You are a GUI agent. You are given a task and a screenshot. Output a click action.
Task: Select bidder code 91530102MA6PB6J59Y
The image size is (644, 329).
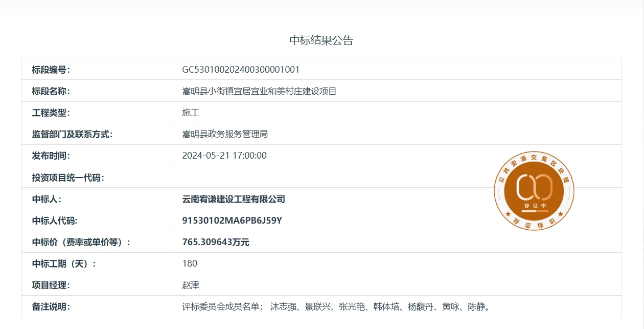click(232, 221)
